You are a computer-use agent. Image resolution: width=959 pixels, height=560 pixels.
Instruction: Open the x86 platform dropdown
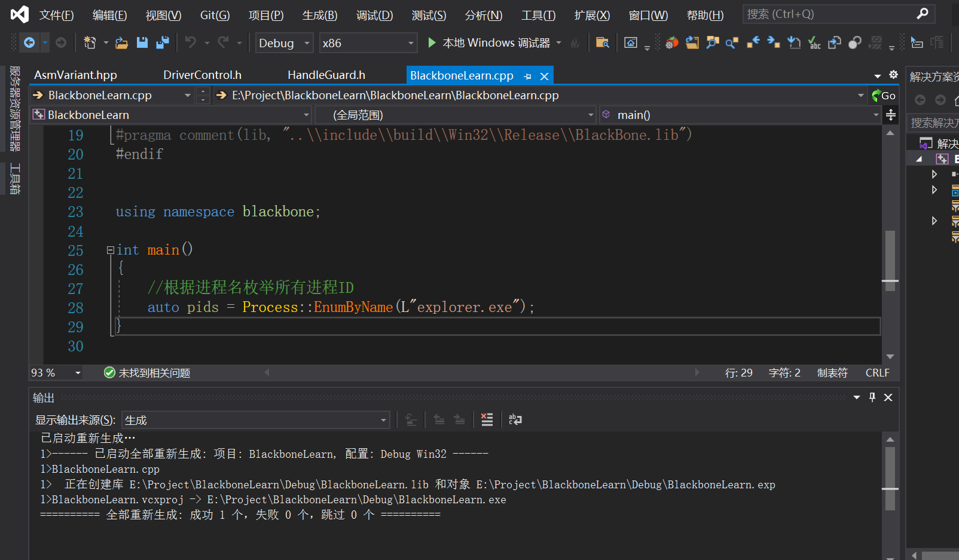pyautogui.click(x=368, y=43)
